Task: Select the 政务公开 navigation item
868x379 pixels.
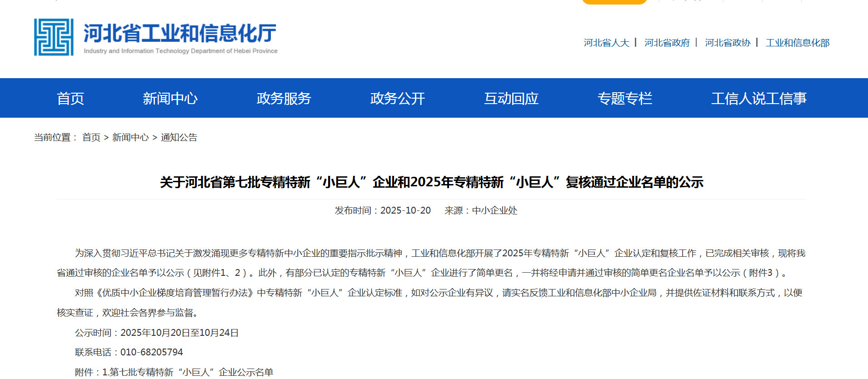Action: click(397, 98)
